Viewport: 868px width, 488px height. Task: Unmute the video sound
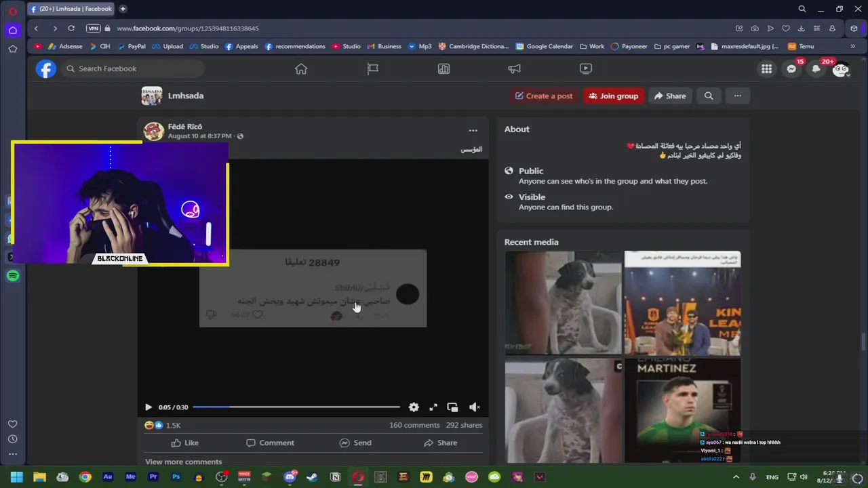(474, 407)
